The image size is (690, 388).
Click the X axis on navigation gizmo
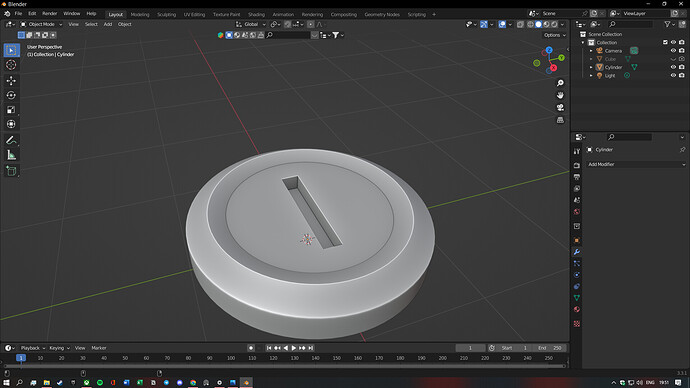pyautogui.click(x=554, y=68)
